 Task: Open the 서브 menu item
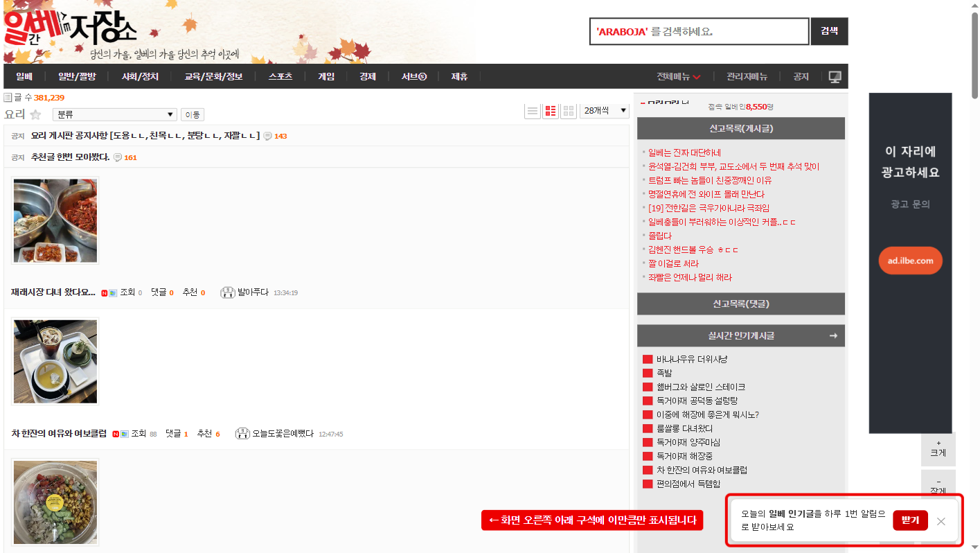click(x=414, y=76)
